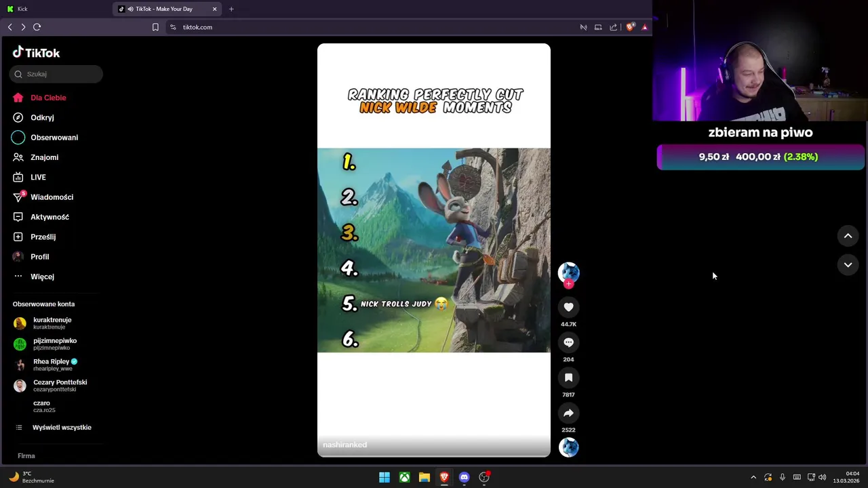868x488 pixels.
Task: Follow the creator via the red plus badge
Action: 568,284
